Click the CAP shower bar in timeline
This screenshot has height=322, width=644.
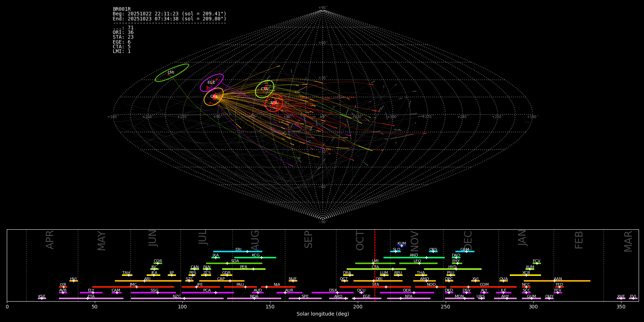click(x=222, y=281)
